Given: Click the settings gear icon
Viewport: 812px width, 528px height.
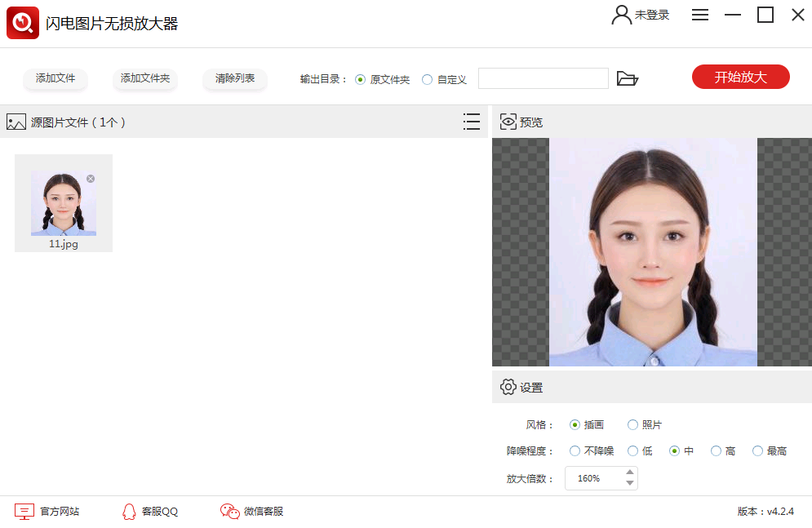Looking at the screenshot, I should [508, 387].
